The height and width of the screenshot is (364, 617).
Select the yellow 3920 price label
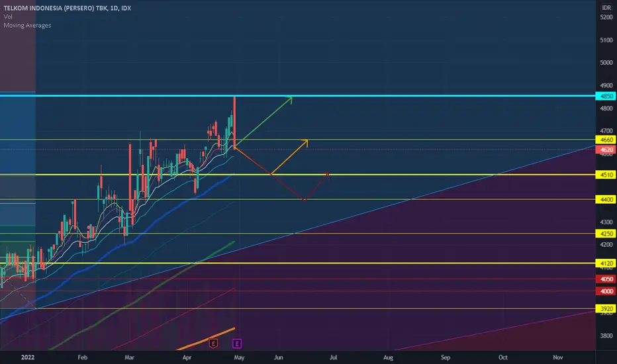pyautogui.click(x=606, y=308)
